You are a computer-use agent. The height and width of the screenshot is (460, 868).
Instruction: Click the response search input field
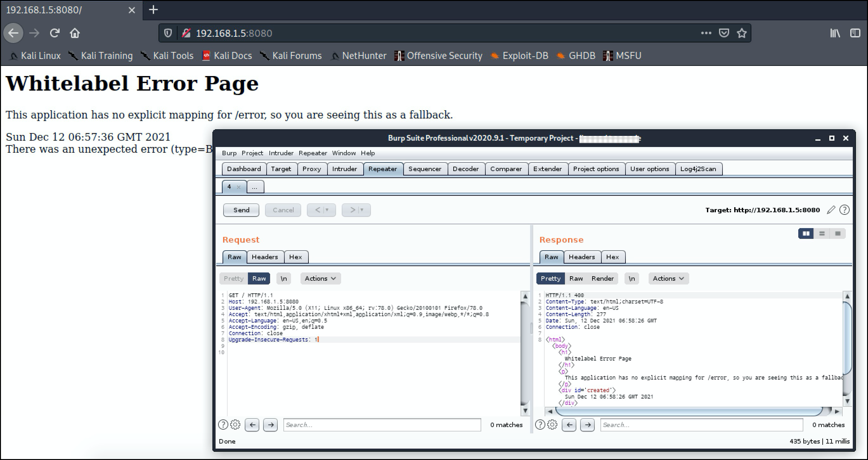click(701, 425)
